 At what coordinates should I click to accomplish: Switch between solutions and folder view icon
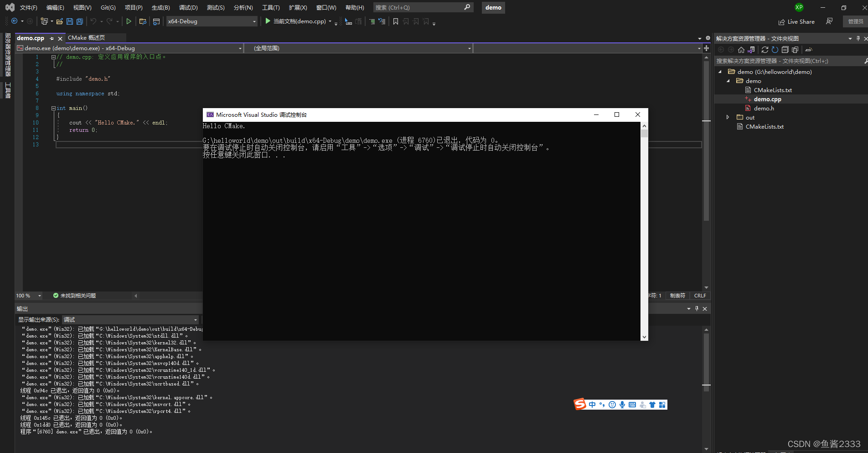(x=751, y=50)
